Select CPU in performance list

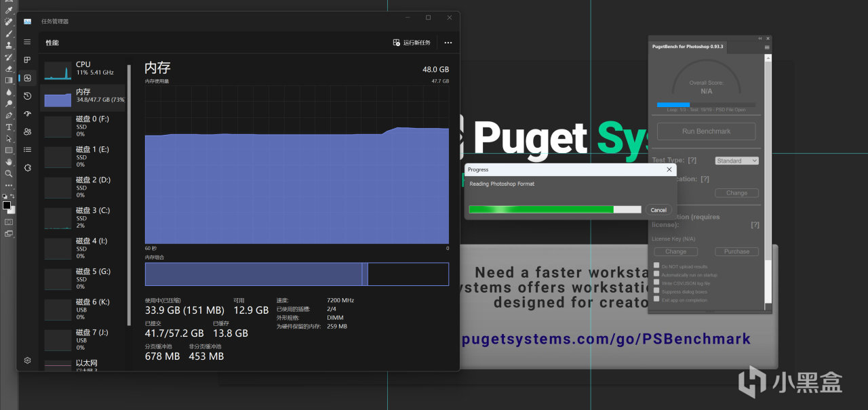pyautogui.click(x=84, y=69)
